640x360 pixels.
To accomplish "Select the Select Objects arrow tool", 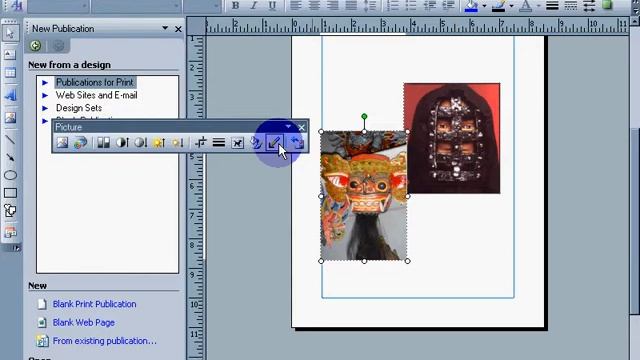I will tap(10, 33).
